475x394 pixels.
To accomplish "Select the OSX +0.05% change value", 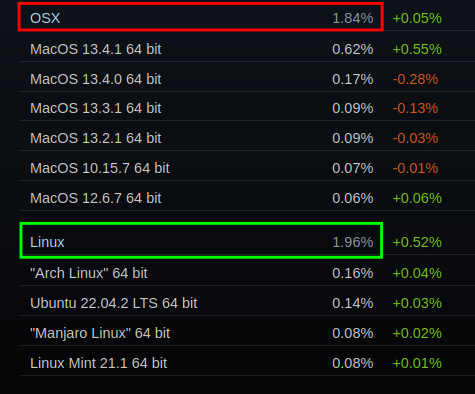I will 417,18.
